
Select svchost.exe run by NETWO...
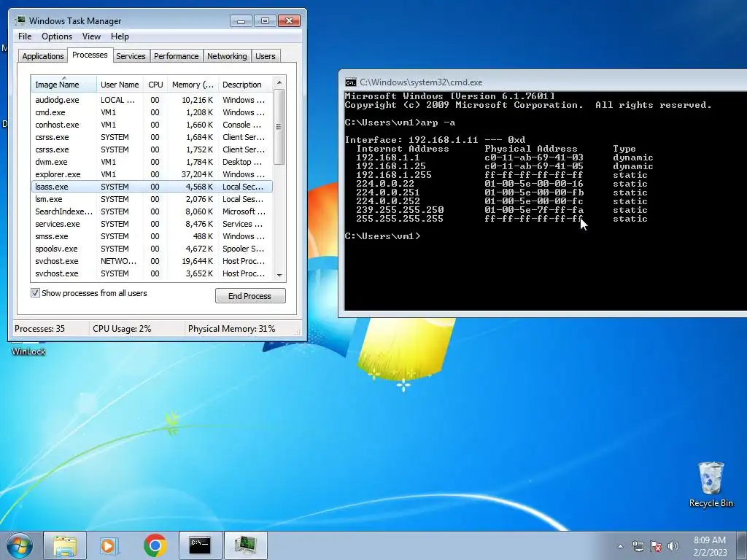(x=152, y=261)
